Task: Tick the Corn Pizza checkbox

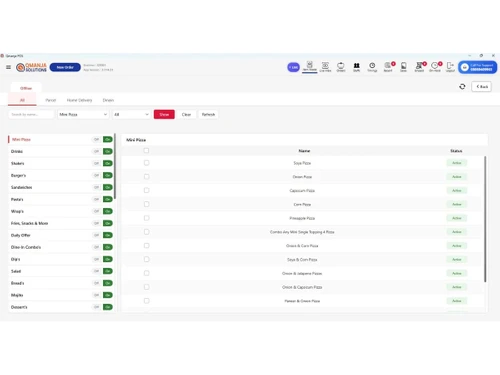Action: point(146,204)
